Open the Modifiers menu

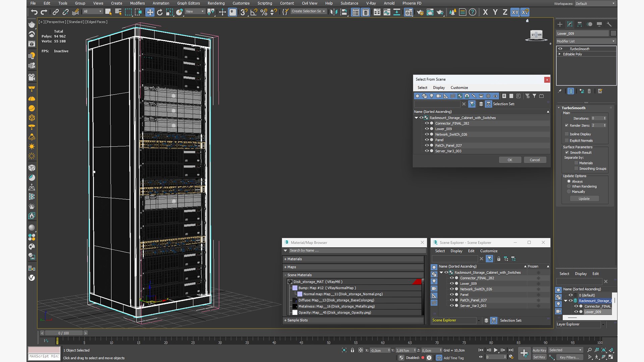click(137, 3)
